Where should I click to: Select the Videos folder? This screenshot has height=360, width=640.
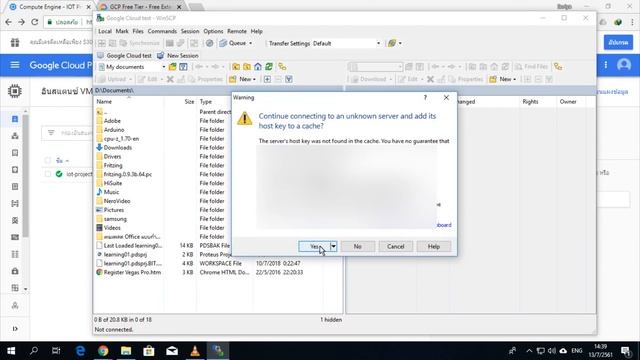point(112,228)
